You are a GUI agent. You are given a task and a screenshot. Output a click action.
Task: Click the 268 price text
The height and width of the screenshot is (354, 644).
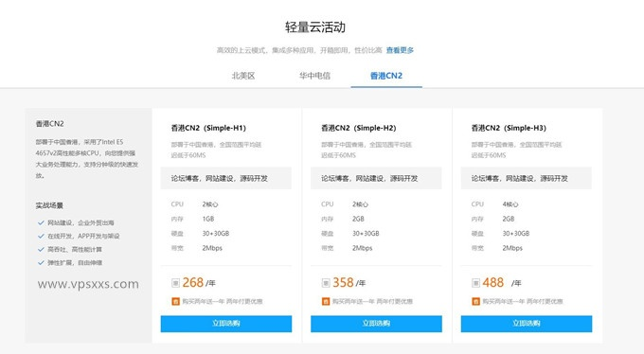[x=193, y=283]
